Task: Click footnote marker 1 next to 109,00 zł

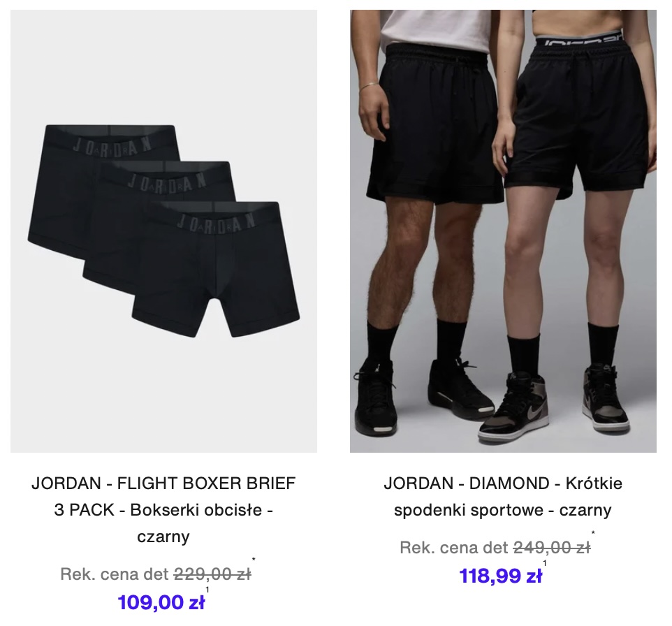Action: pyautogui.click(x=207, y=590)
